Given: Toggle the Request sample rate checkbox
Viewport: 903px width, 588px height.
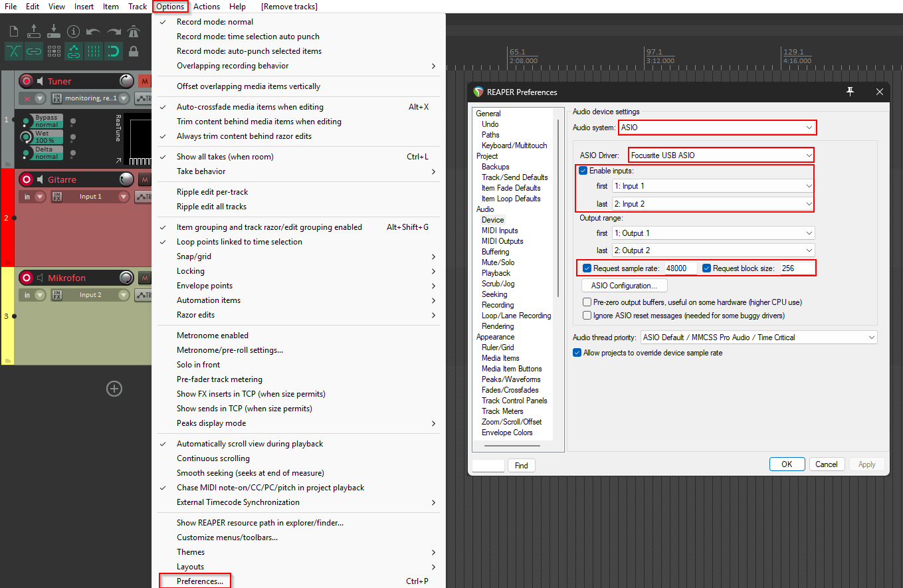Looking at the screenshot, I should [x=587, y=268].
